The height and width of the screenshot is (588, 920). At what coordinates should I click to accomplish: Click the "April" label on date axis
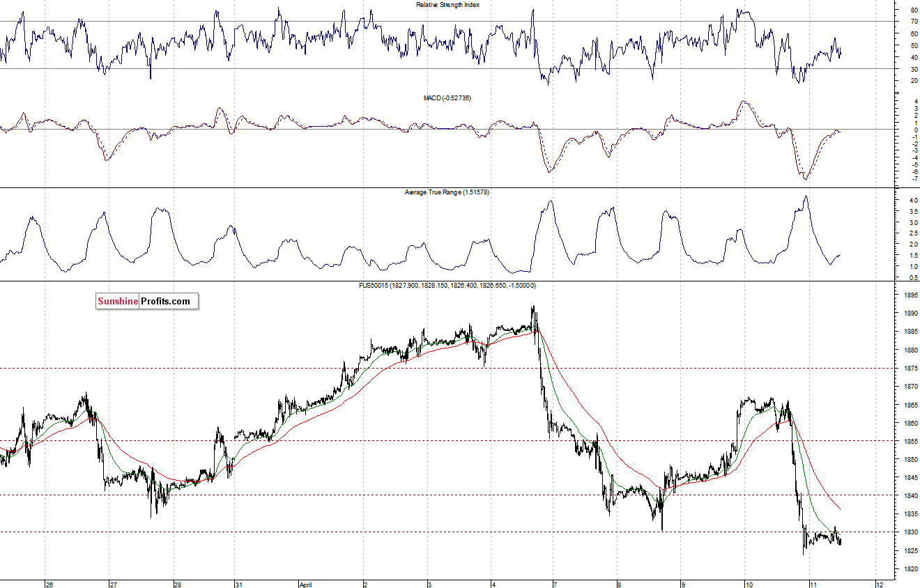point(306,585)
